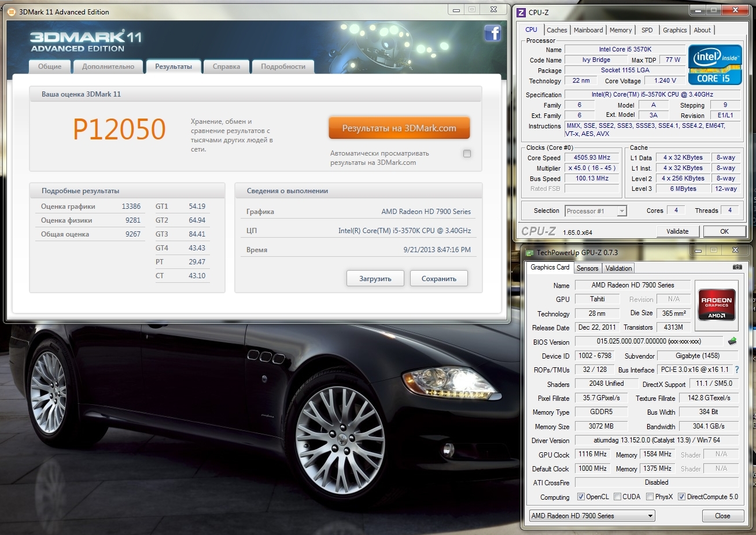Click the Bandwidth value 304.1 GB/s

click(x=709, y=426)
